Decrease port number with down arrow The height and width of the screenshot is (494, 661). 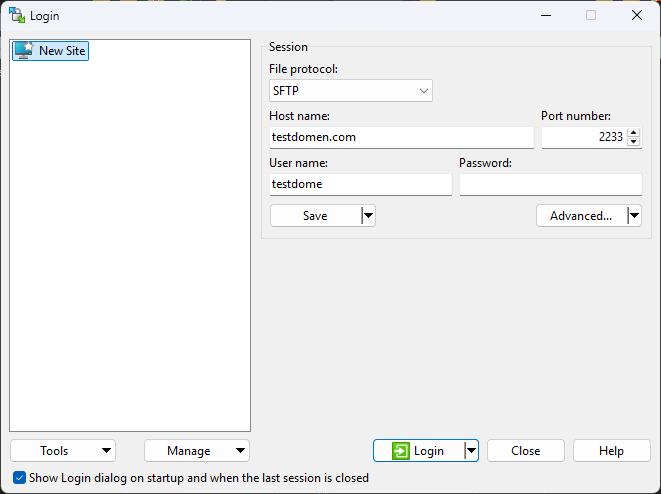click(x=633, y=142)
